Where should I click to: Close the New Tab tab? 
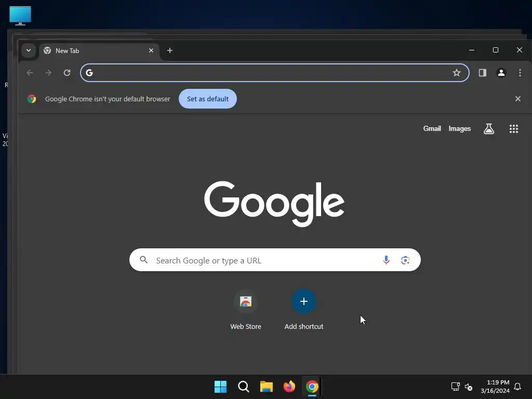click(151, 50)
